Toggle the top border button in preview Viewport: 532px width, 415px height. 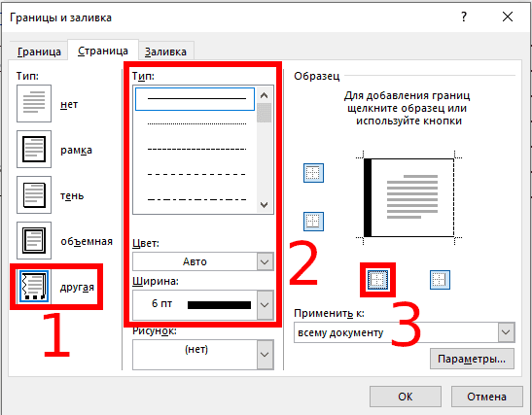click(313, 173)
